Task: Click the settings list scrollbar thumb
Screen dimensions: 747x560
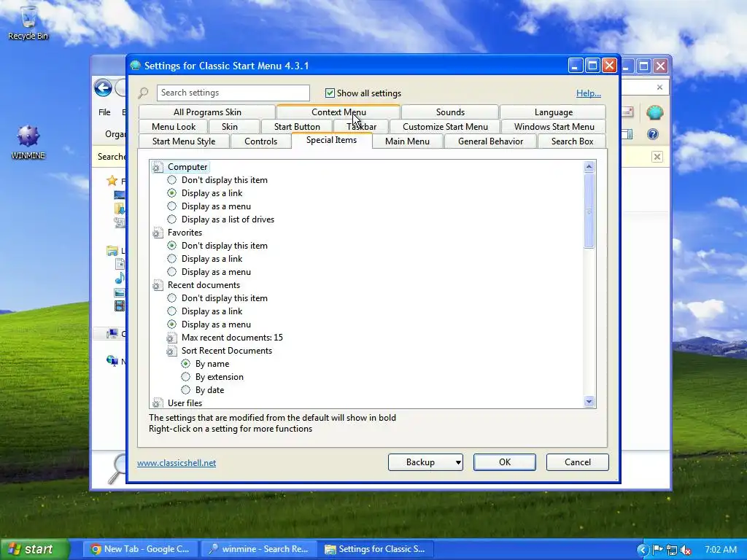Action: pyautogui.click(x=589, y=211)
